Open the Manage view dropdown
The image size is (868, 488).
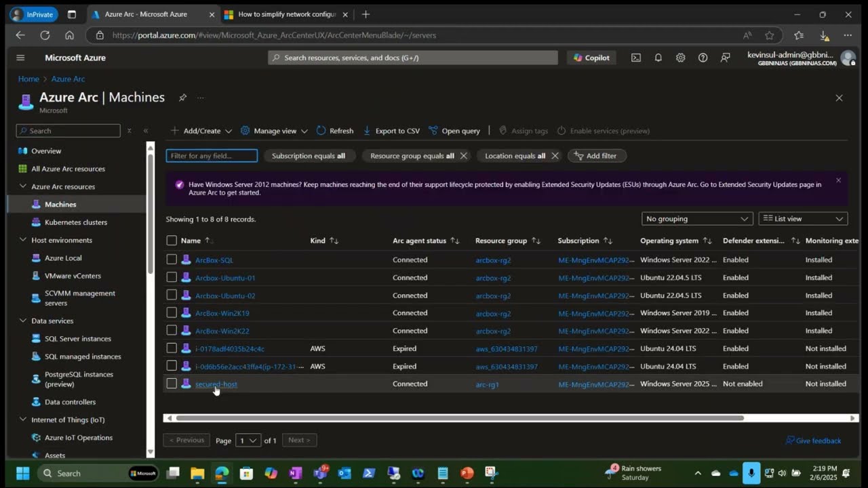pyautogui.click(x=274, y=131)
